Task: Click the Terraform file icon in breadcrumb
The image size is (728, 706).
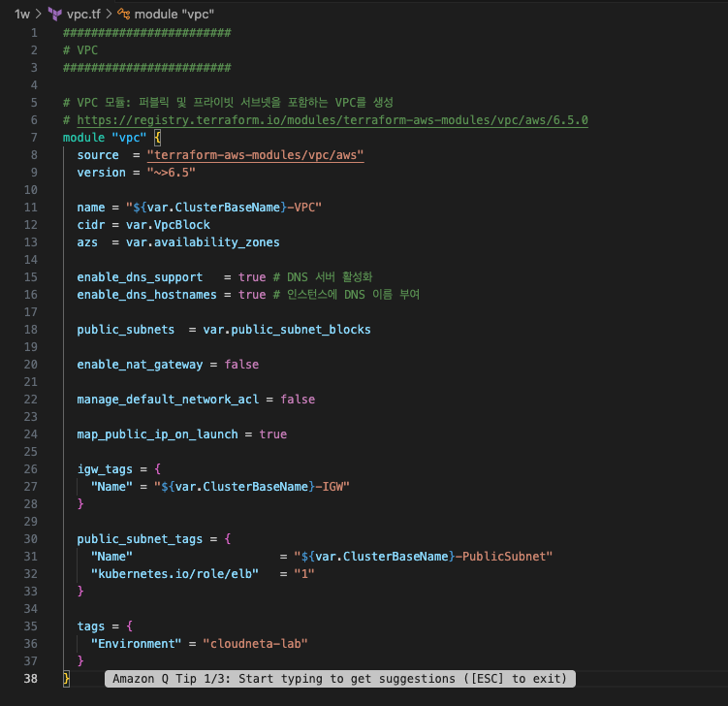Action: (x=55, y=15)
